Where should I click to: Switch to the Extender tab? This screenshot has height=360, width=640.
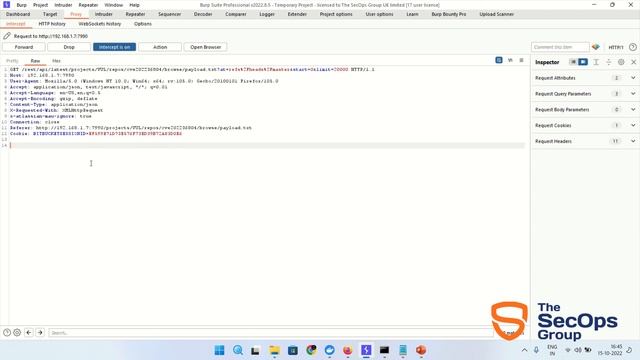297,14
